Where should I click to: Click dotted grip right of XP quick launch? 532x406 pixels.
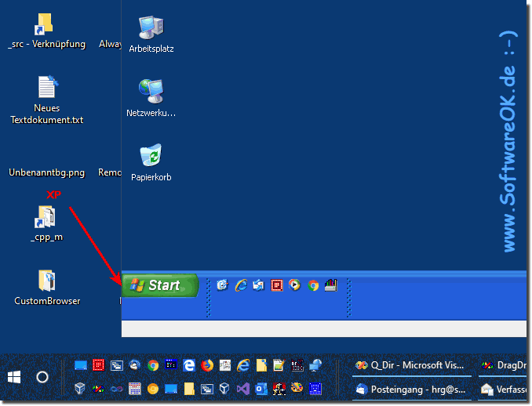[349, 298]
